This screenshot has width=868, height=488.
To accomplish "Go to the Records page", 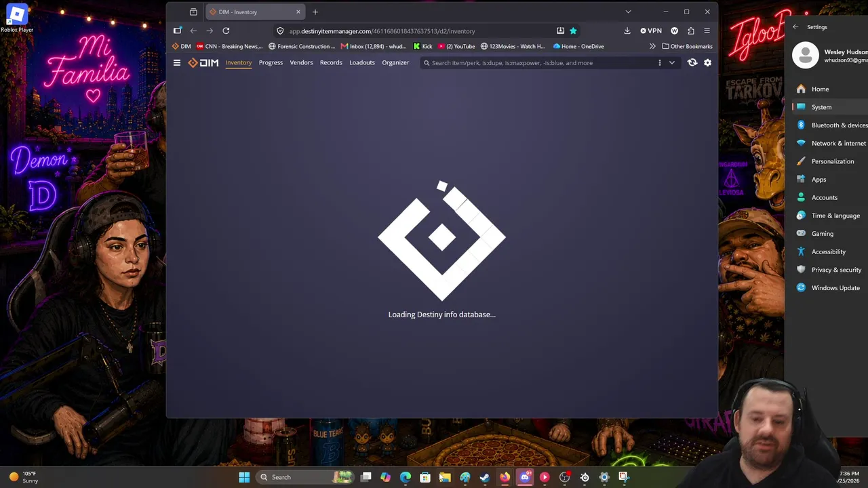I will coord(331,63).
